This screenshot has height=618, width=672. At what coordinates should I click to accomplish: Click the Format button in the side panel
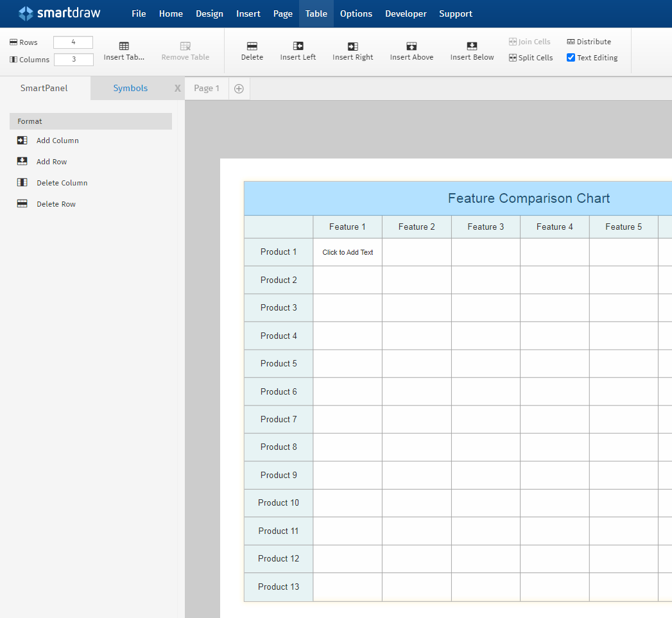click(30, 121)
